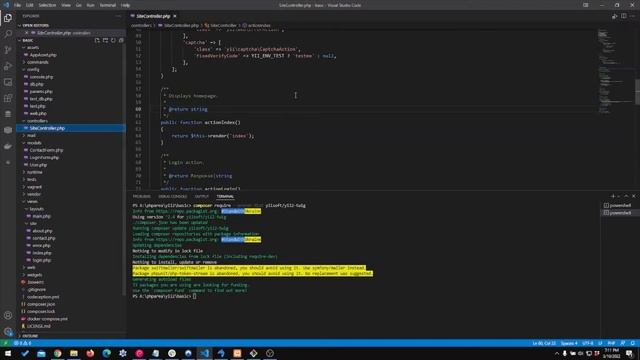This screenshot has width=640, height=360.
Task: Collapse the config folder
Action: click(32, 69)
